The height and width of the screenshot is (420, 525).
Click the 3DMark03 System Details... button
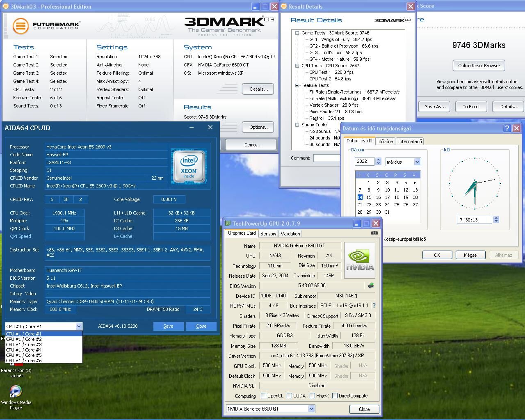click(258, 89)
